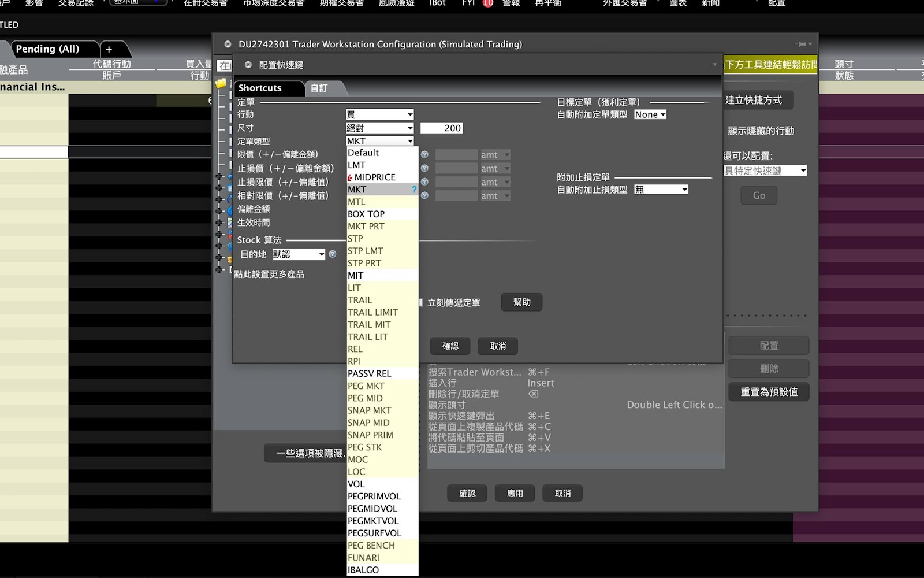Open 外匯交易者 from top toolbar
The width and height of the screenshot is (924, 578).
point(625,3)
